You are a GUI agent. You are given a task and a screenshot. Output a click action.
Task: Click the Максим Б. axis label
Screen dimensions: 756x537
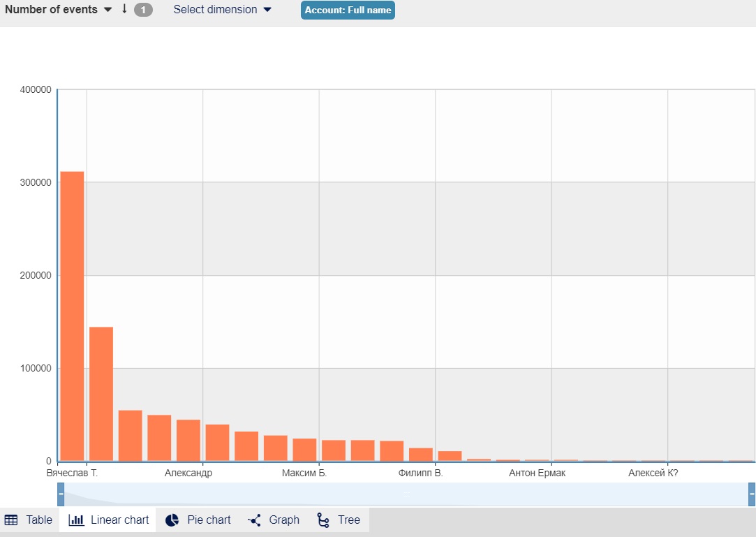[x=304, y=472]
